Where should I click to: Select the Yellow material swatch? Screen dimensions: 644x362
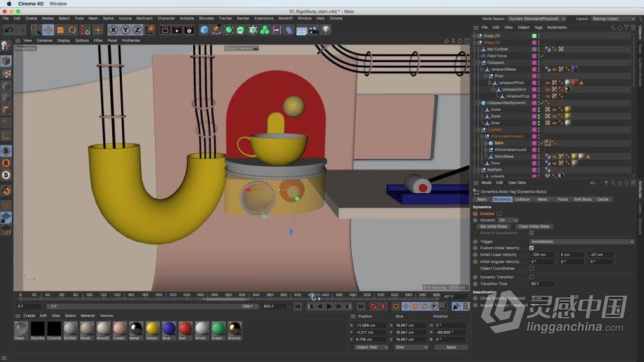click(152, 329)
